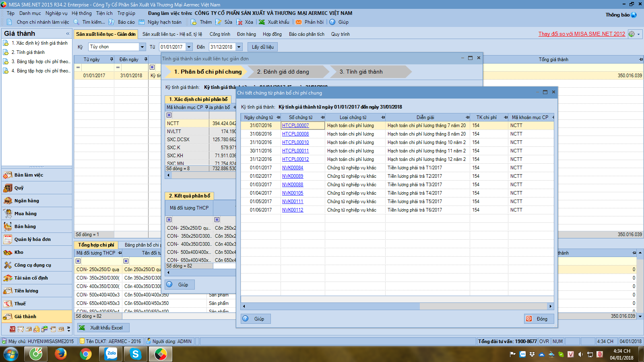Screen dimensions: 644x362
Task: Open voucher link NVK00084
Action: tap(293, 168)
